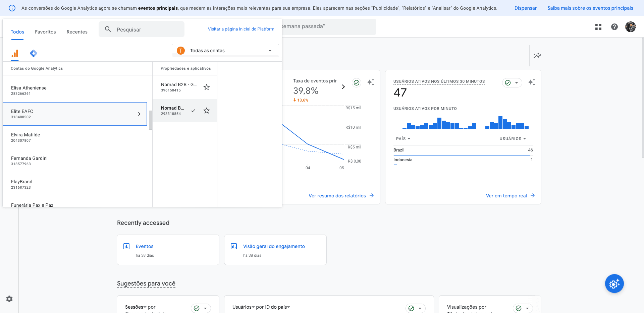Screen dimensions: 644x313
Task: Select the Todos tab
Action: click(17, 32)
